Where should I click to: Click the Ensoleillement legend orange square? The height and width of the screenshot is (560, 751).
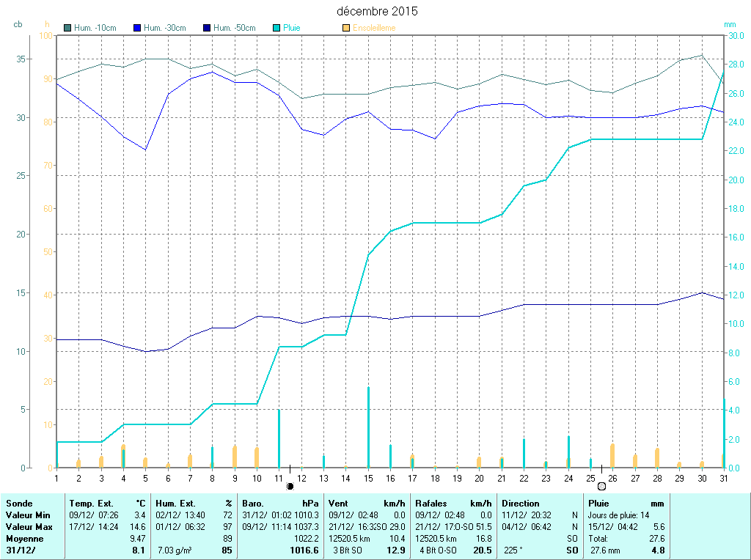click(346, 28)
